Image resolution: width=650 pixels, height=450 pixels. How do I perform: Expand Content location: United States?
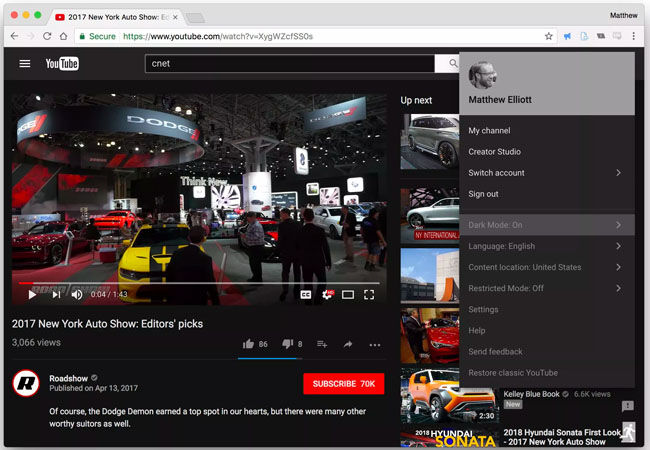tap(547, 267)
